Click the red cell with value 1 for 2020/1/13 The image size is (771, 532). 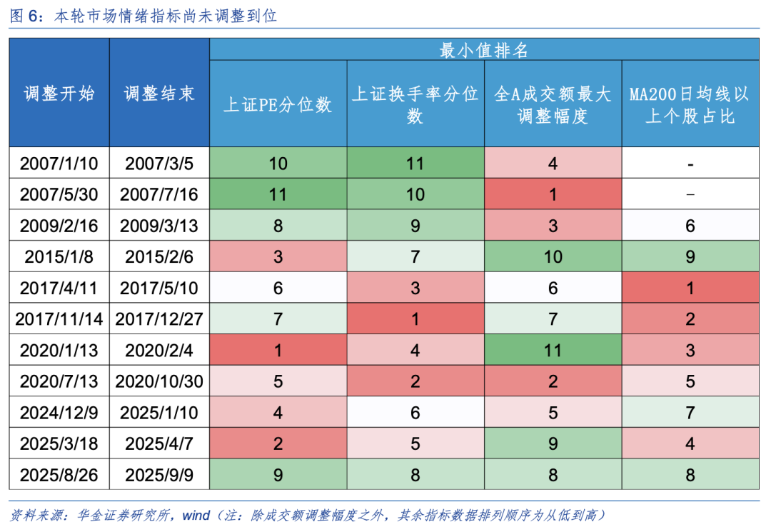pyautogui.click(x=278, y=350)
